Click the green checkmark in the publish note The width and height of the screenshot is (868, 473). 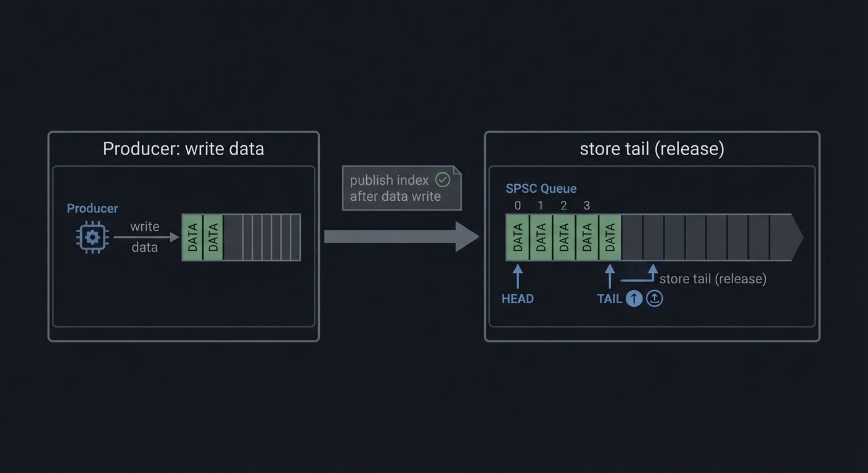(x=442, y=180)
